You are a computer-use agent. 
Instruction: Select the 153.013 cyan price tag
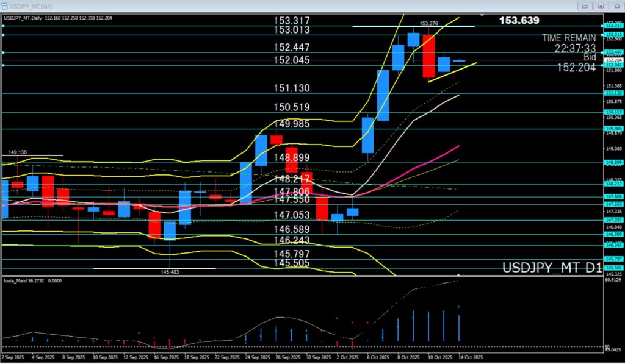point(612,35)
